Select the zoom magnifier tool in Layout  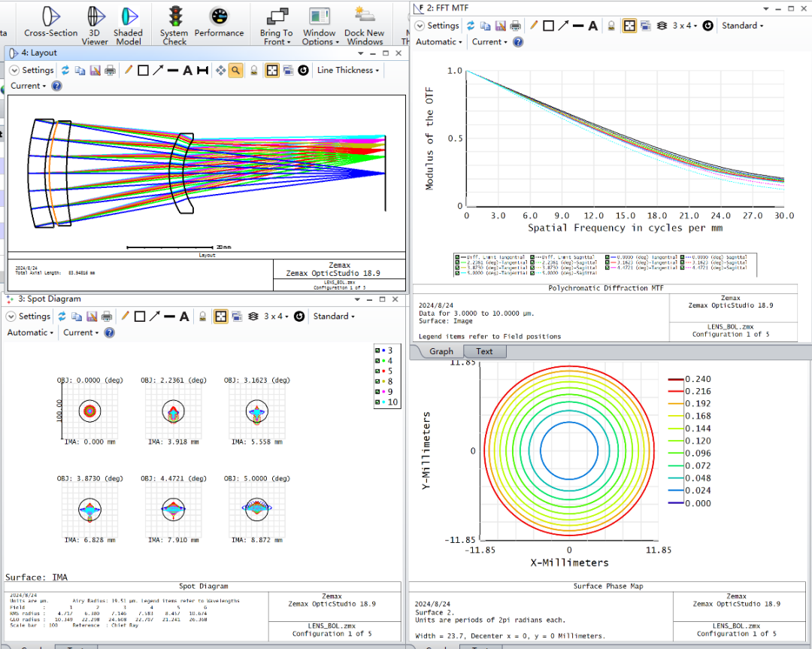[236, 70]
